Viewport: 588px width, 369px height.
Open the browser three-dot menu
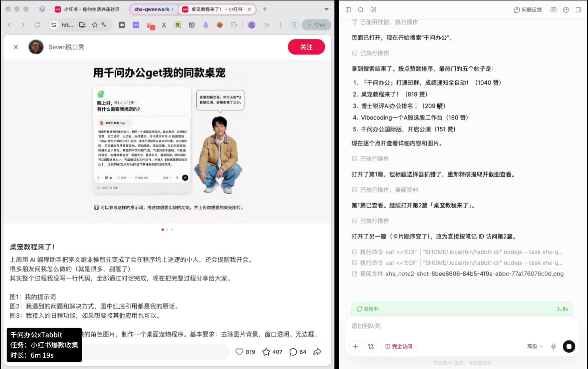tap(281, 25)
